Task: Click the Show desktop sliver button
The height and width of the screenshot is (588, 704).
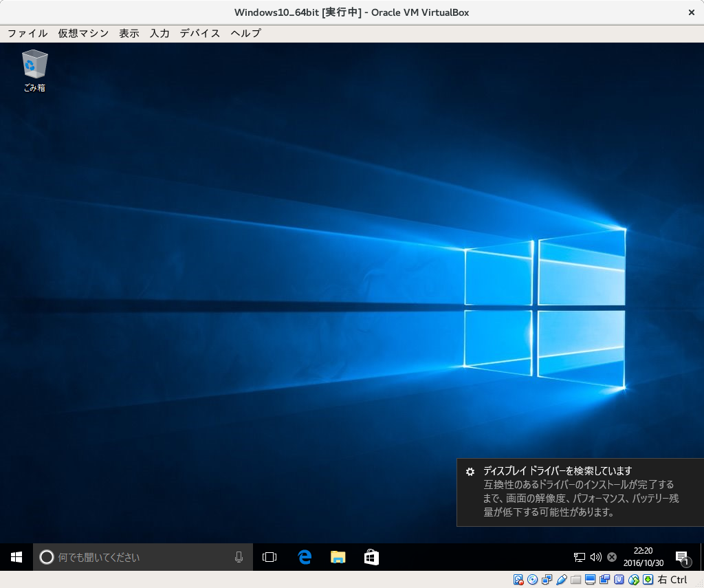Action: 702,557
